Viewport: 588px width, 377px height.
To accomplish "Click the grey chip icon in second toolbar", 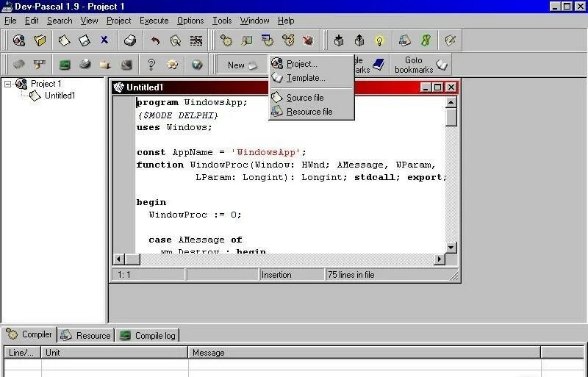I will point(19,65).
